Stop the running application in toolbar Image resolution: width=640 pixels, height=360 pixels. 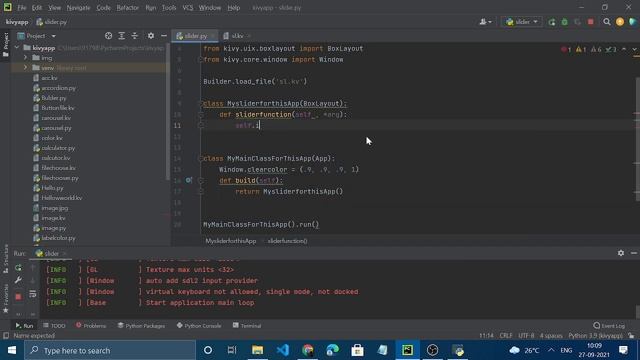[590, 22]
